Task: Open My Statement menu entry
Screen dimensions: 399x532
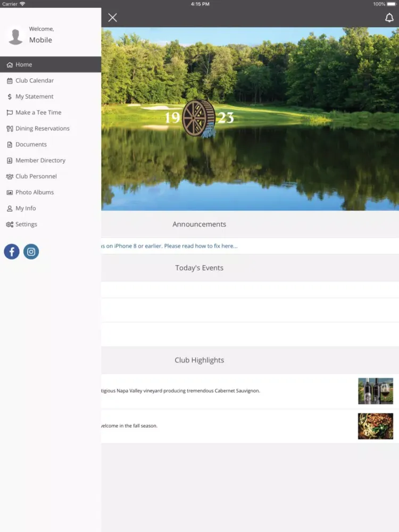Action: tap(51, 96)
